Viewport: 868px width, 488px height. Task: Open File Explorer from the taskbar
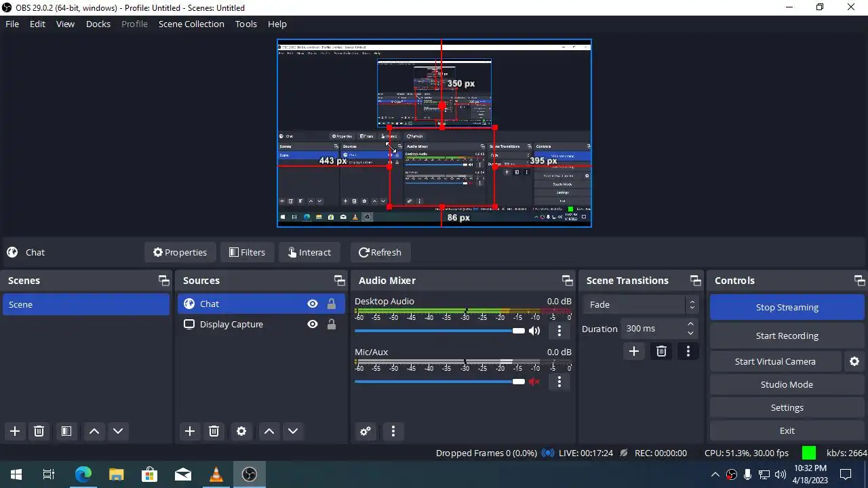[x=117, y=474]
